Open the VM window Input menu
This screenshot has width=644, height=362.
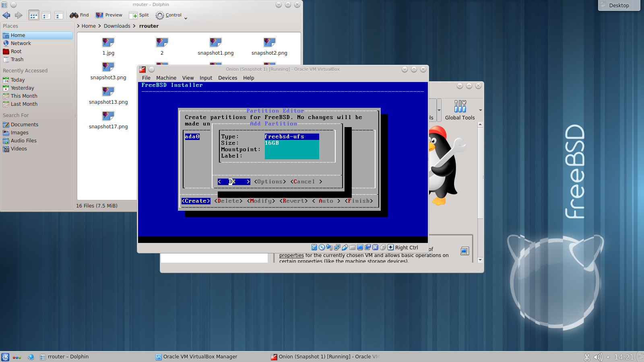206,78
